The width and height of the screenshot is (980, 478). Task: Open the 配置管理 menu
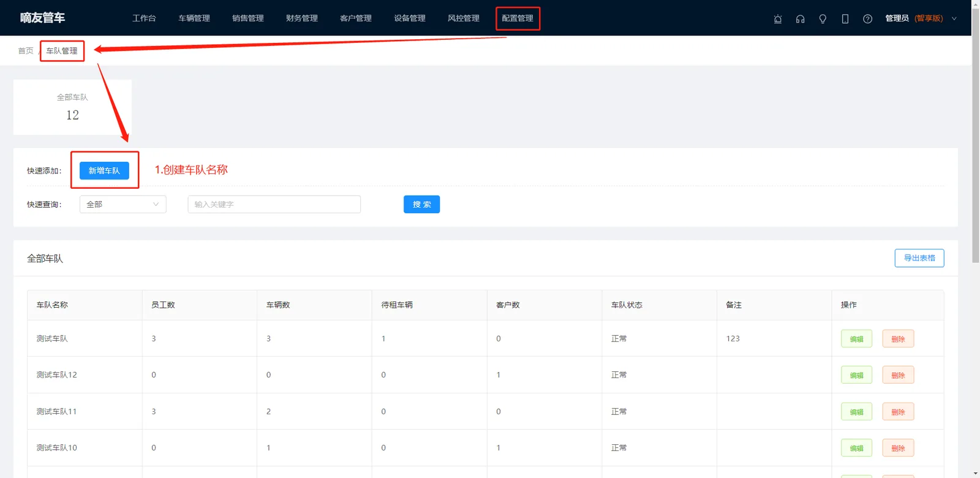[x=518, y=18]
